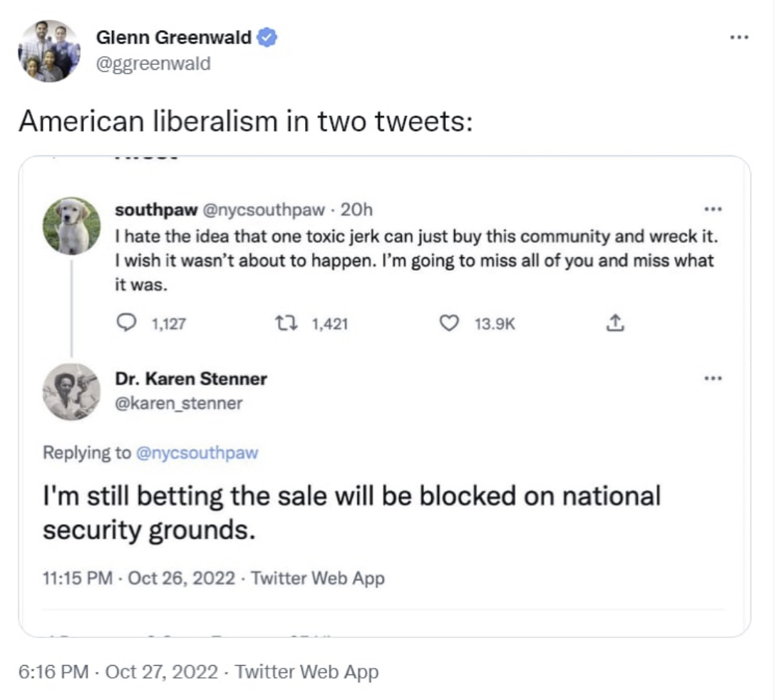Open the Dr. Karen Stenner profile name

point(190,379)
